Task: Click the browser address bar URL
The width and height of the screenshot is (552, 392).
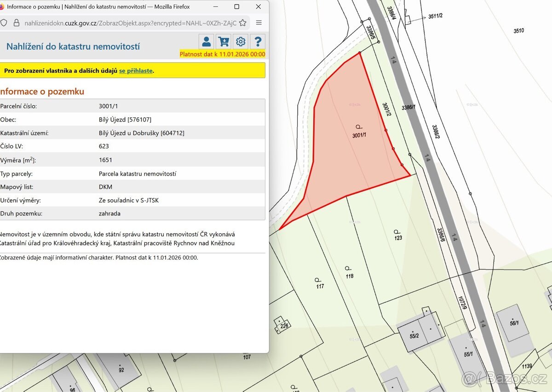Action: click(130, 23)
